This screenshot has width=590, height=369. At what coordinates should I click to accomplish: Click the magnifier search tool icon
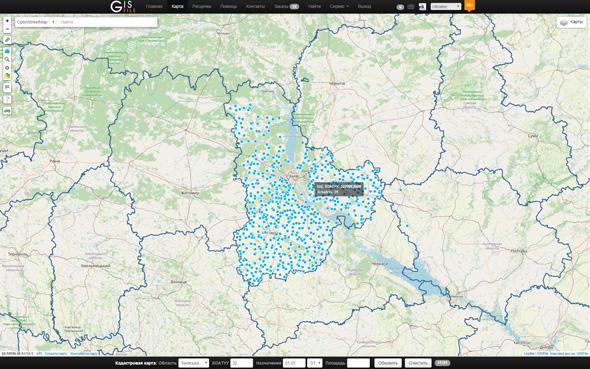point(7,59)
